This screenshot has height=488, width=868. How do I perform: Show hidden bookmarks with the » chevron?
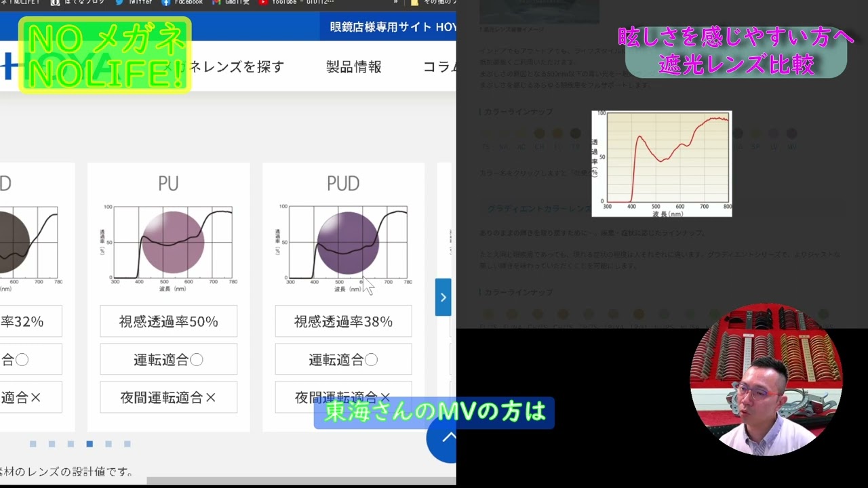coord(395,2)
